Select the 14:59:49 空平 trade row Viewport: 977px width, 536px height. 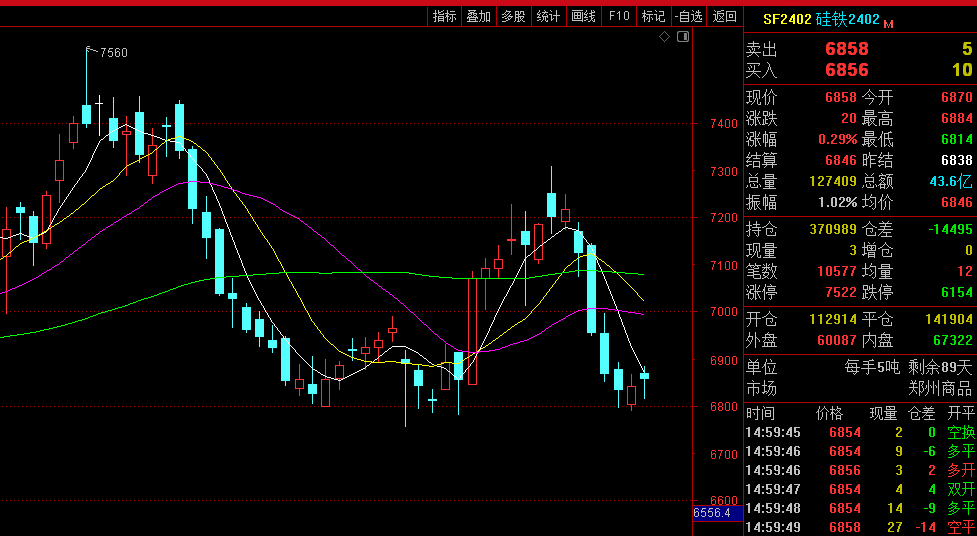coord(860,527)
